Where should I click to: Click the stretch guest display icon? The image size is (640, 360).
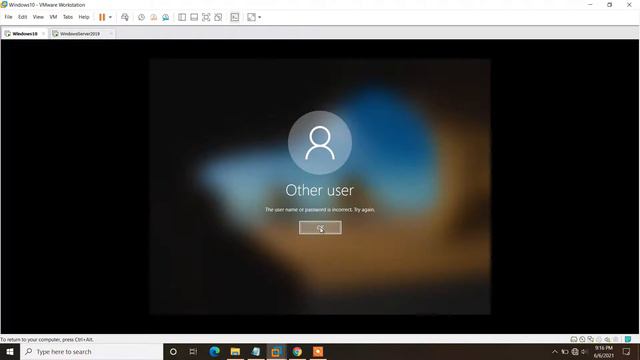(251, 17)
